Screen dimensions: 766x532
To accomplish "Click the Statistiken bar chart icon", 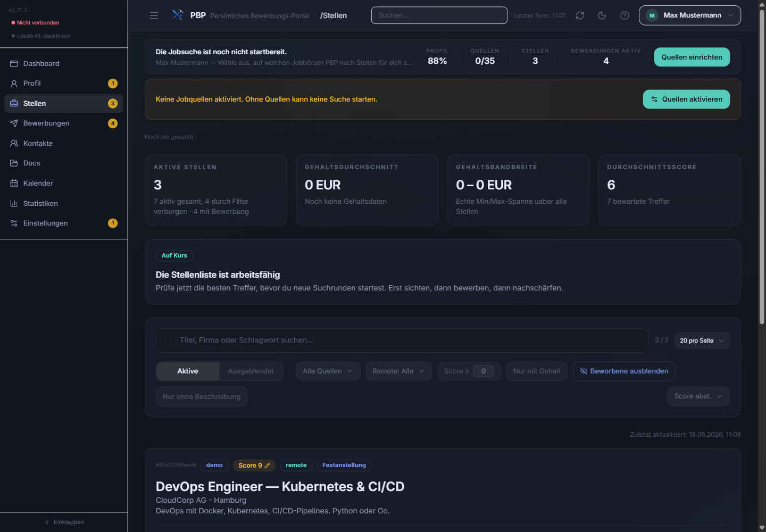I will (14, 203).
